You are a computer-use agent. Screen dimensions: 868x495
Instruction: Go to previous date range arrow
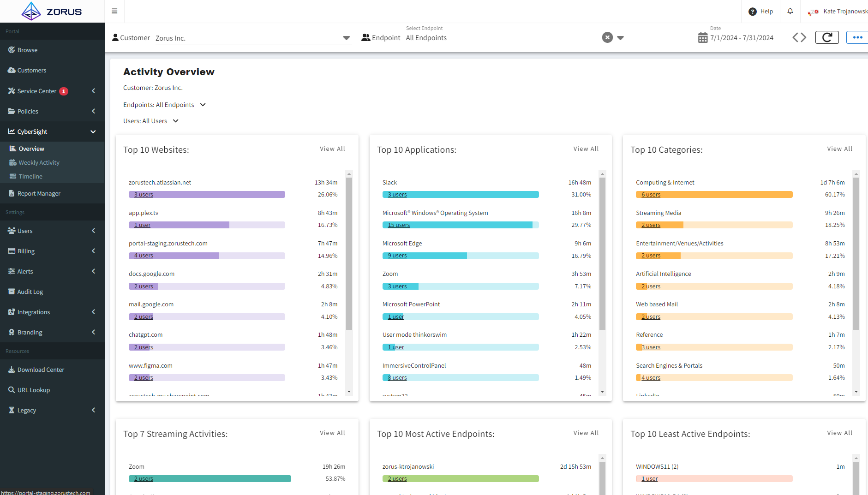coord(796,37)
